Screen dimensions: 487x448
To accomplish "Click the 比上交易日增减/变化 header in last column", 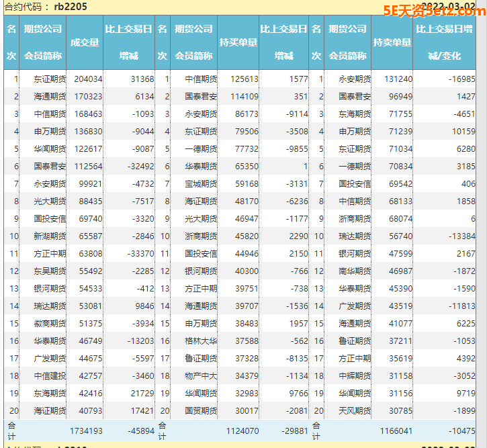I will point(444,42).
